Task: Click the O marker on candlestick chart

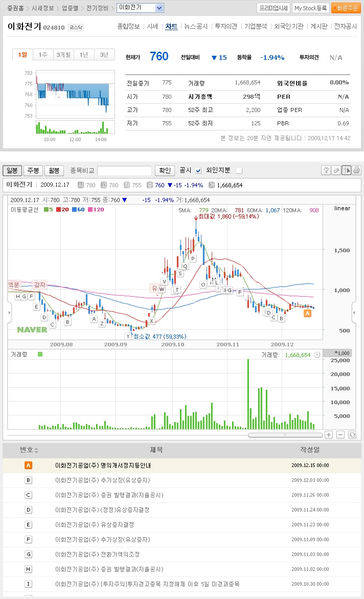Action: point(203,284)
